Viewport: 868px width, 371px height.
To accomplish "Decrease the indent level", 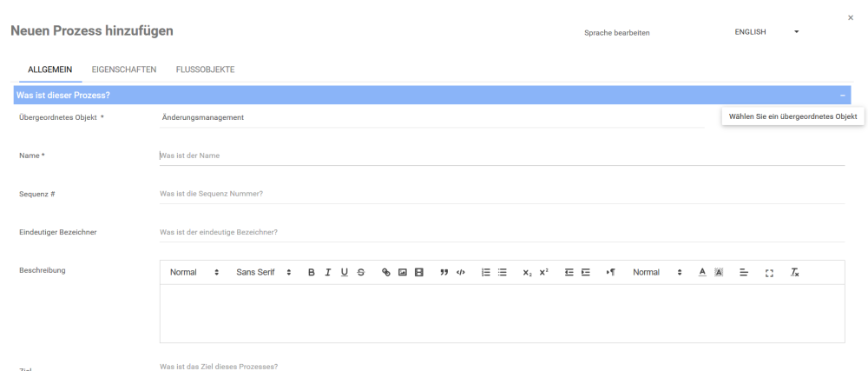I will 569,273.
